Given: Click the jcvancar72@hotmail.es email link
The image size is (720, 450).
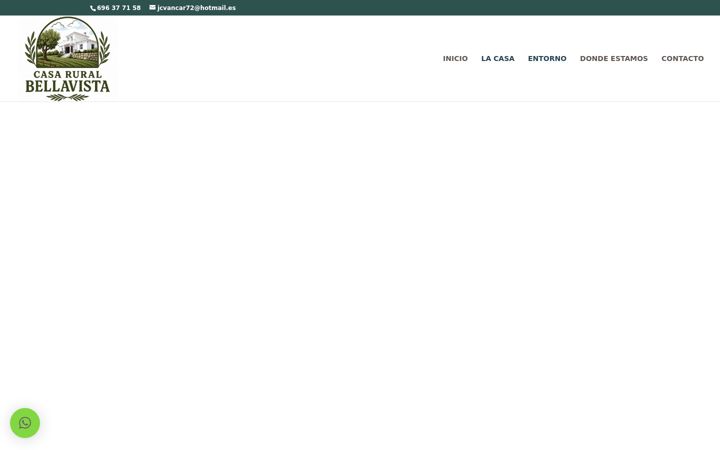Looking at the screenshot, I should click(x=197, y=8).
